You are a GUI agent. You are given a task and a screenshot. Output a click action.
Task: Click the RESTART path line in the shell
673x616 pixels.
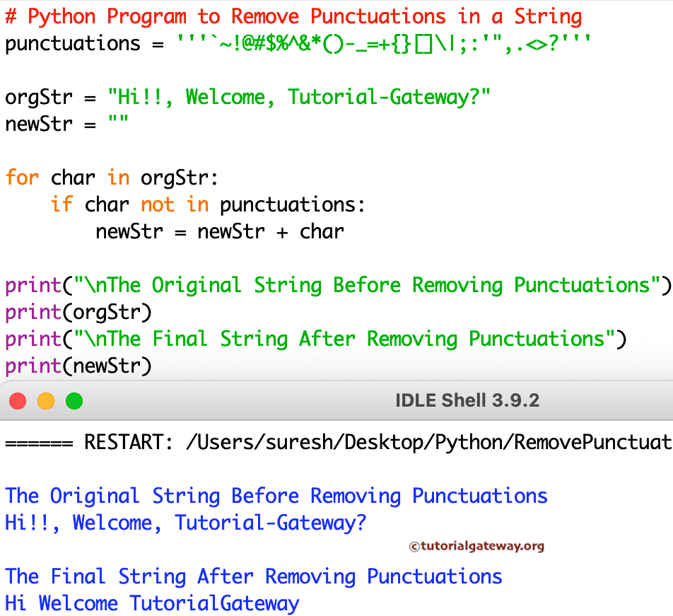click(332, 442)
